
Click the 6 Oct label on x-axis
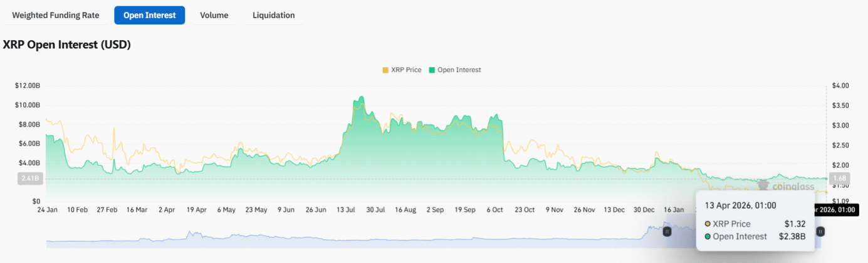[x=495, y=210]
